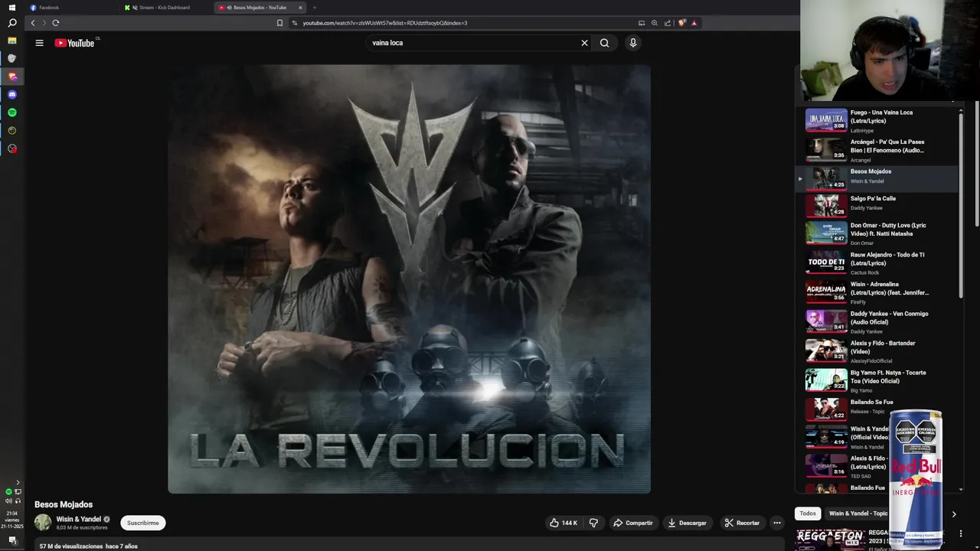The height and width of the screenshot is (551, 980).
Task: Click the magnifier search button
Action: pos(604,43)
